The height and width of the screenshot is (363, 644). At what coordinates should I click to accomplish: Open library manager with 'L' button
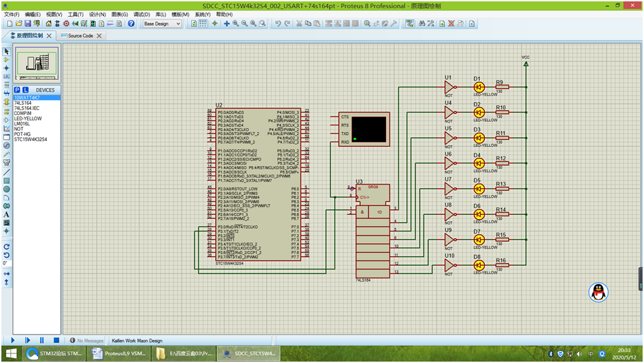pyautogui.click(x=26, y=90)
